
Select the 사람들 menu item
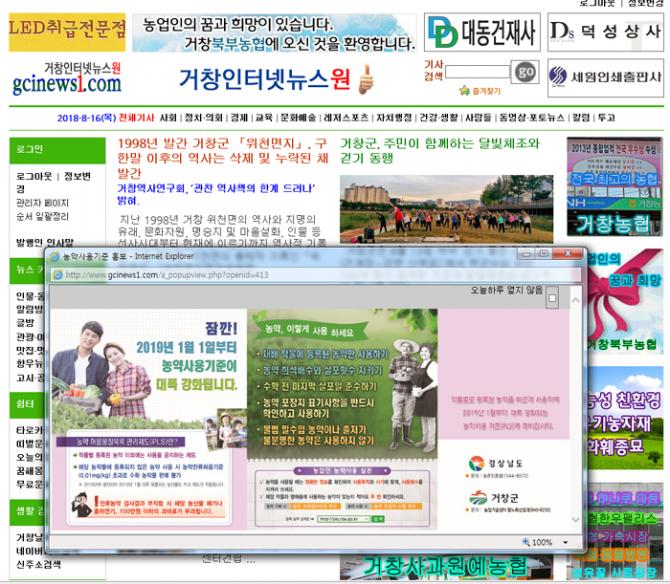(478, 117)
